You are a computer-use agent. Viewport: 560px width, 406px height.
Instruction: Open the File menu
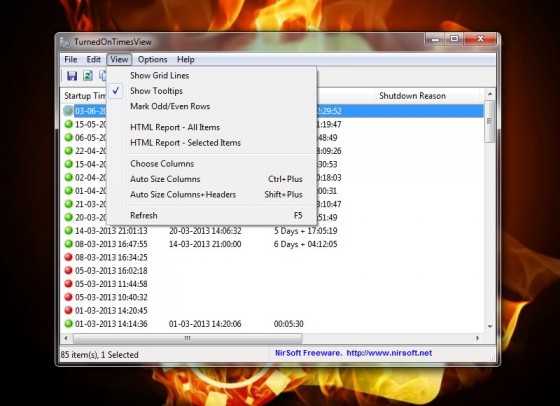(70, 59)
